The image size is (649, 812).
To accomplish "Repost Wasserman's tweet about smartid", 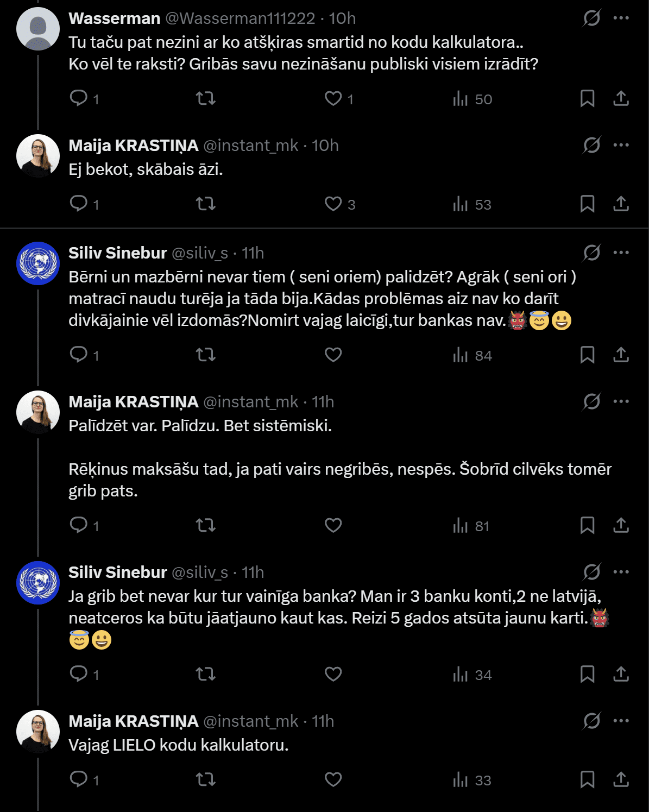I will 205,98.
